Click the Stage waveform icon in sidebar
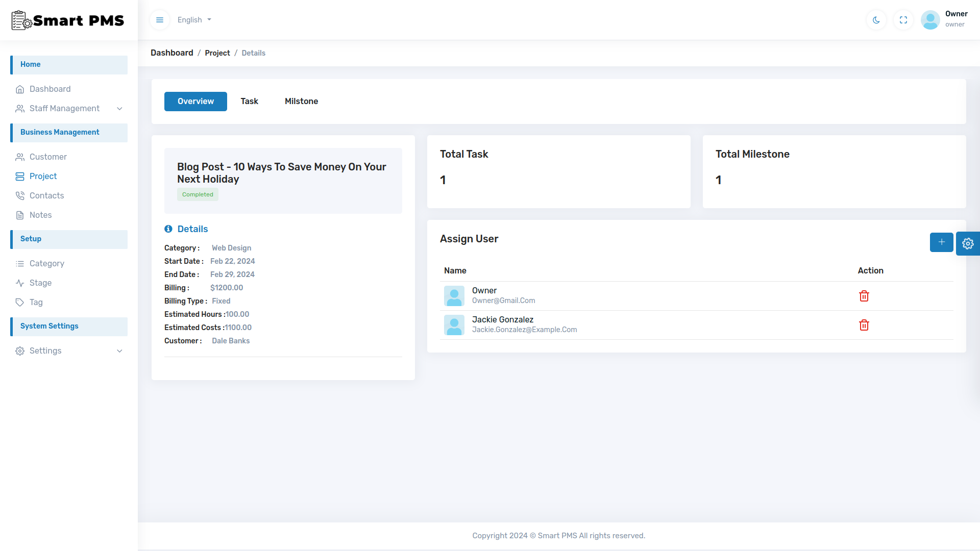 20,283
